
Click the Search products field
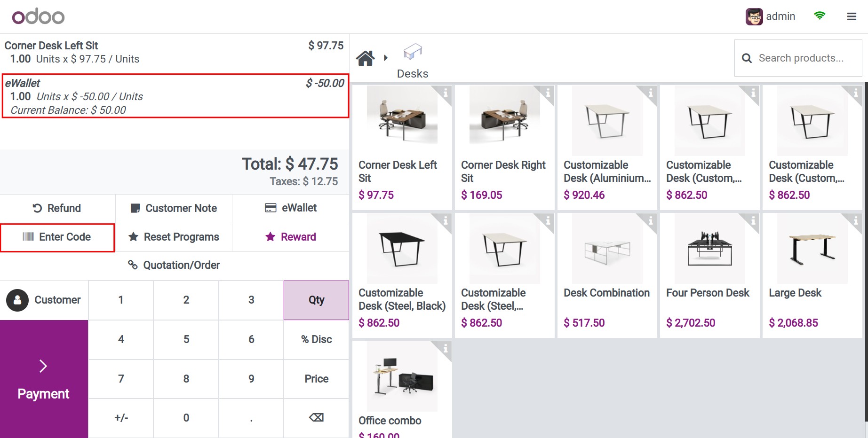798,58
